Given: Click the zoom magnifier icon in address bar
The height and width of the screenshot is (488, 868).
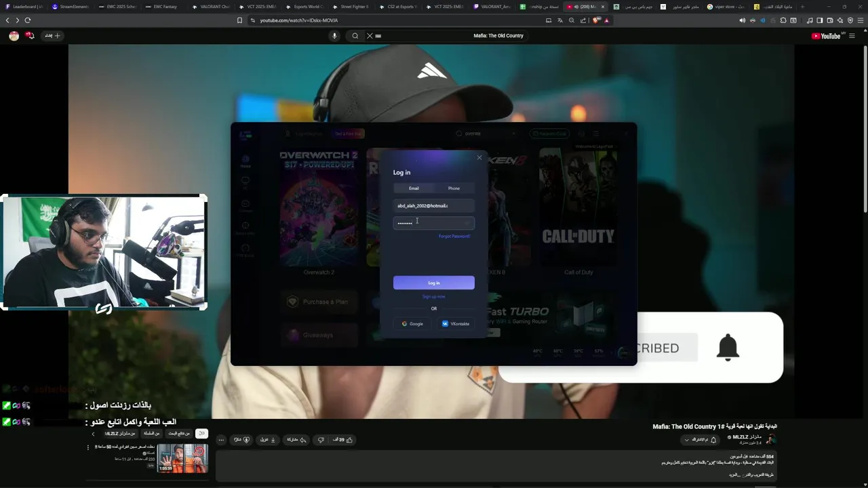Looking at the screenshot, I should click(x=571, y=20).
